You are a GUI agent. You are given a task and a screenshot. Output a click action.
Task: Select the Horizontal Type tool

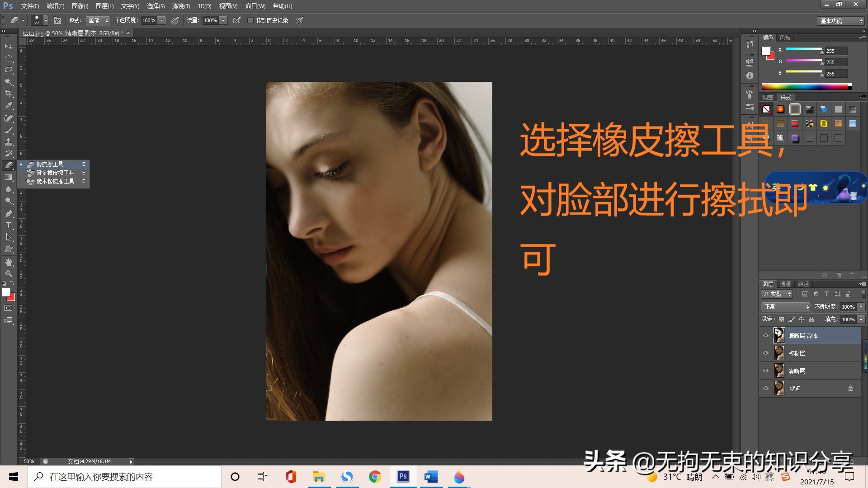tap(9, 225)
